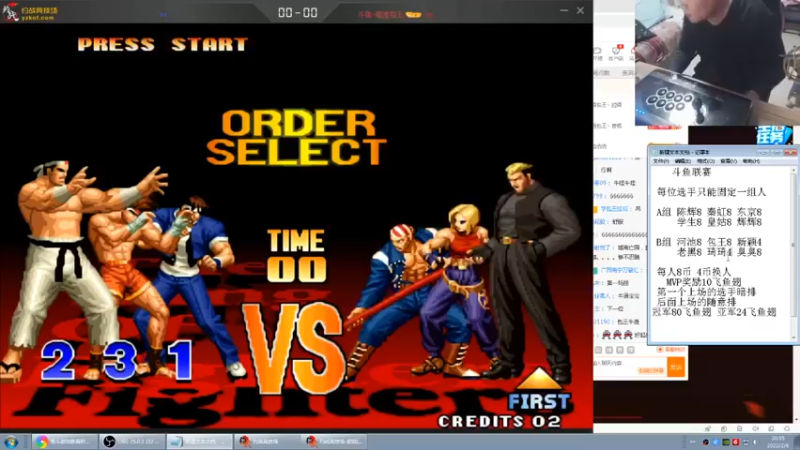Click the blue 任务 banner

[x=773, y=135]
